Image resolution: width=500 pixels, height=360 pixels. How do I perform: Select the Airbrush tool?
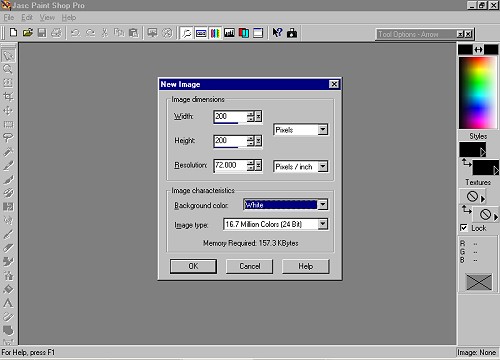coord(8,276)
